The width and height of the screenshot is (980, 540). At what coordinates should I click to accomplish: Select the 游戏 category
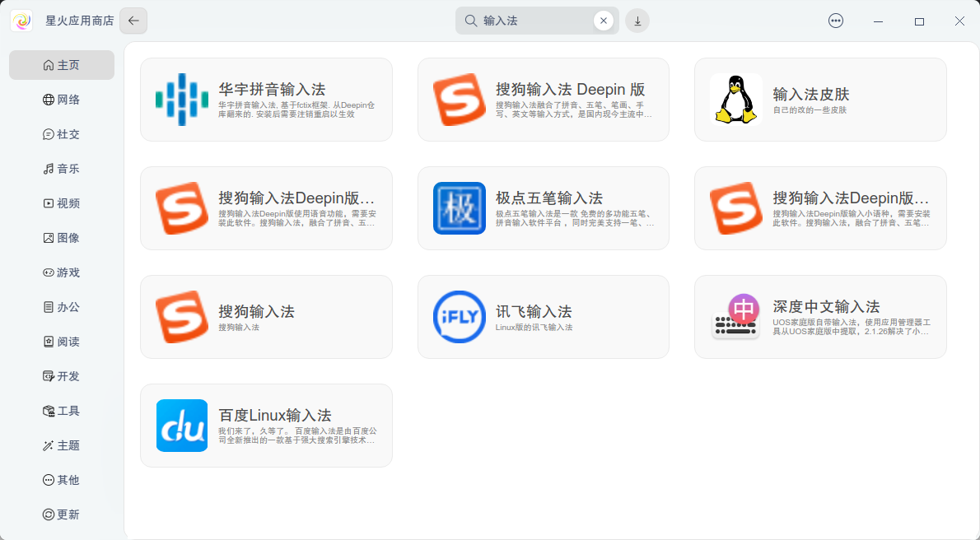coord(62,272)
